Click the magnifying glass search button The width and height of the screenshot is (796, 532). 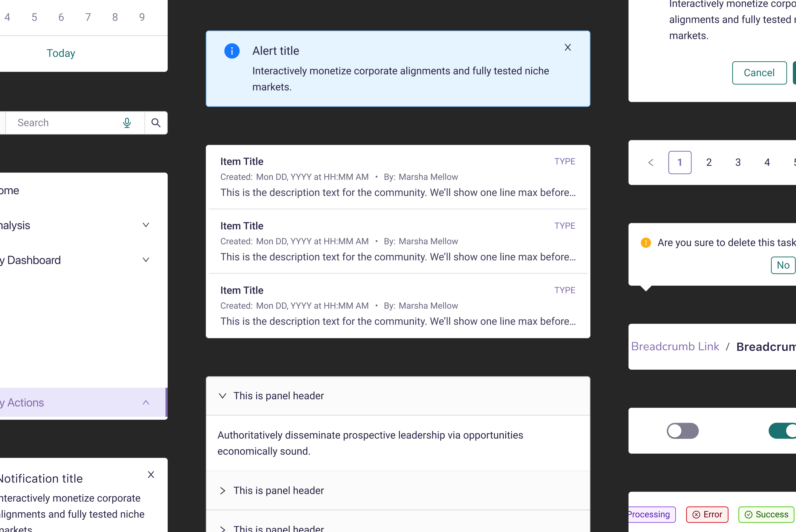[156, 123]
